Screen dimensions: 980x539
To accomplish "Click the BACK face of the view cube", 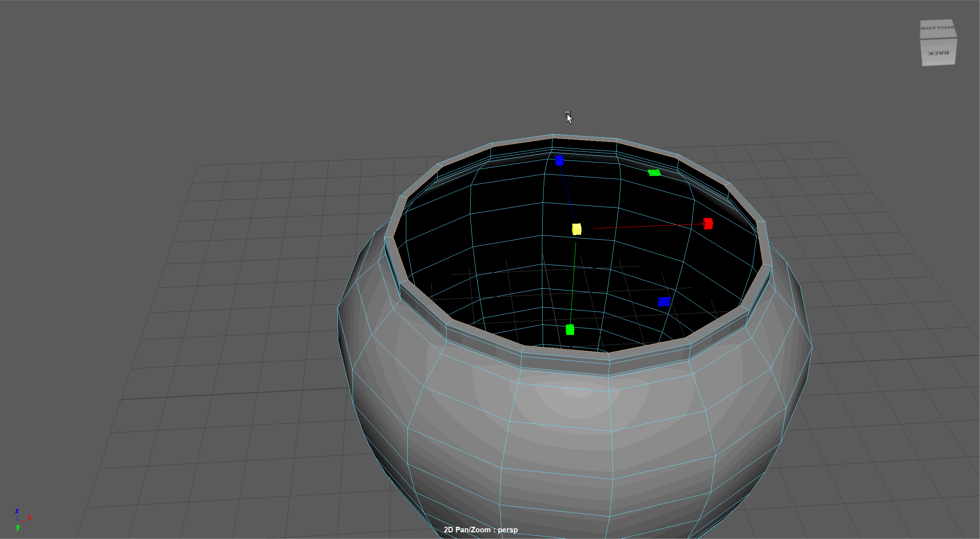I will point(938,53).
